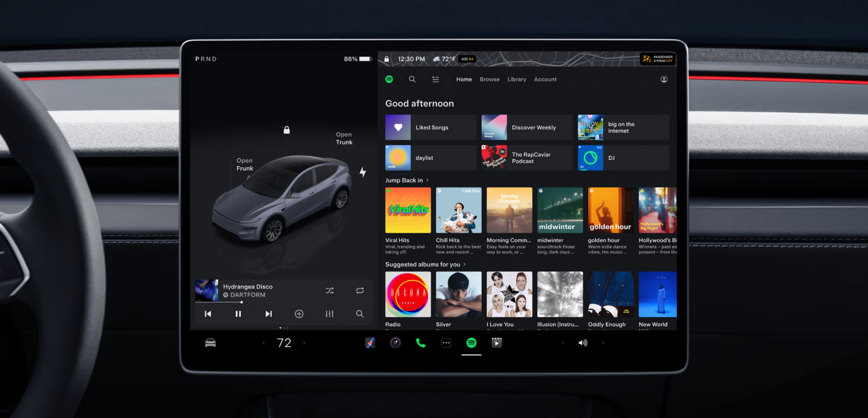This screenshot has width=868, height=418.
Task: Switch to the Library tab
Action: tap(517, 80)
